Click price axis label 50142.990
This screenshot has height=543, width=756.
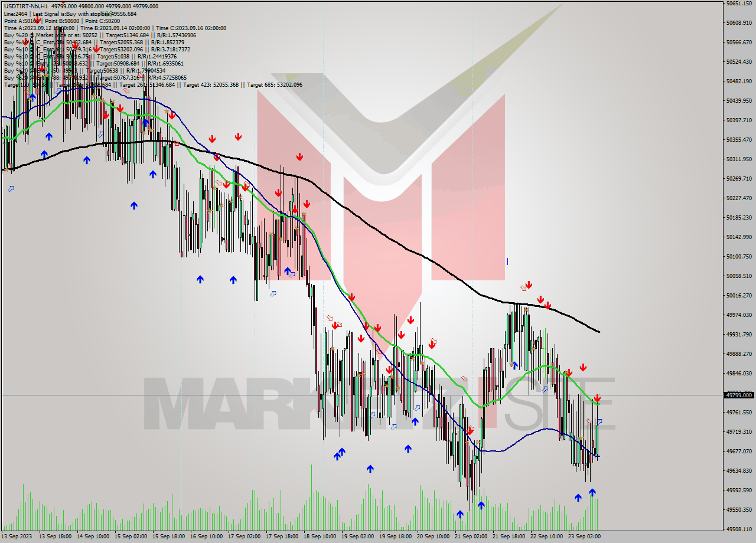coord(739,237)
